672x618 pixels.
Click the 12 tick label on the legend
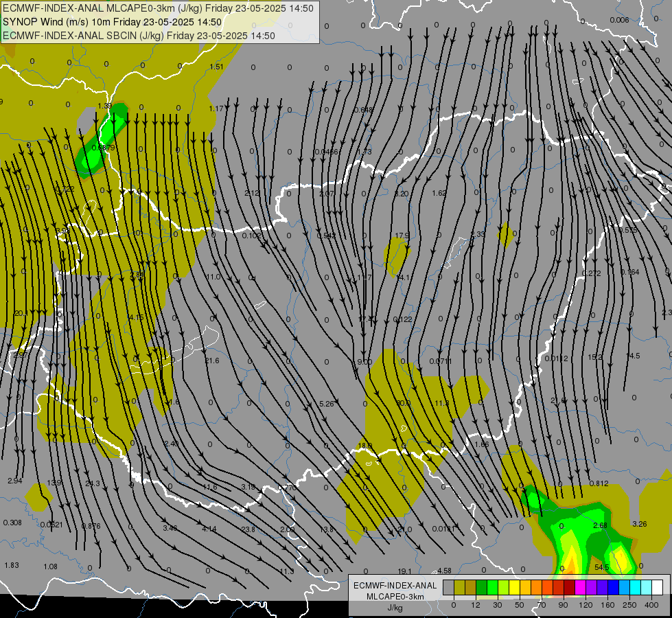(475, 605)
